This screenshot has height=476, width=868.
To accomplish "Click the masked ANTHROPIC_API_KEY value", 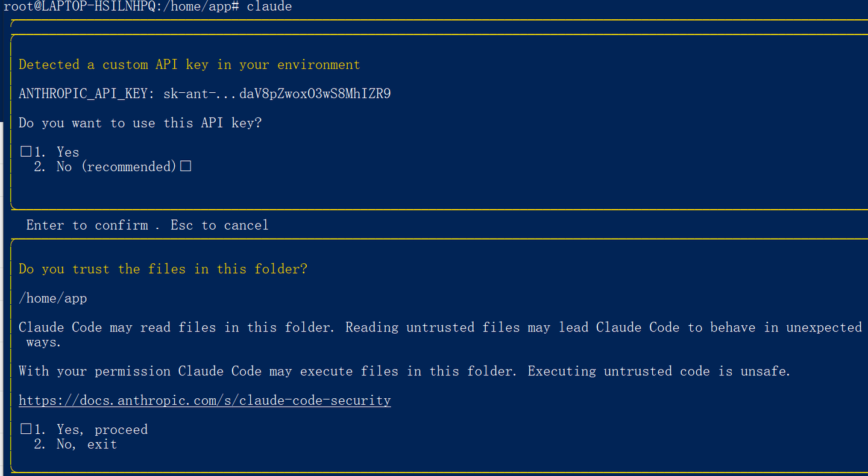I will pyautogui.click(x=277, y=94).
